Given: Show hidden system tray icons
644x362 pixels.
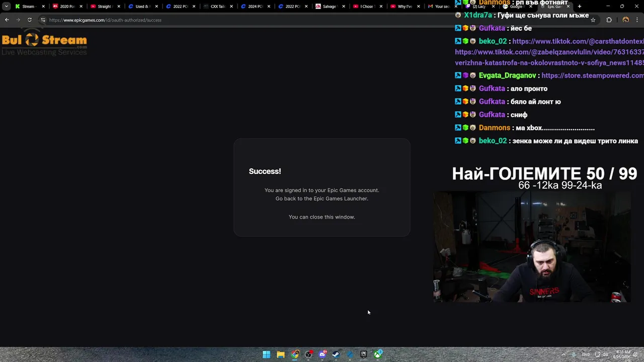Looking at the screenshot, I should point(563,354).
